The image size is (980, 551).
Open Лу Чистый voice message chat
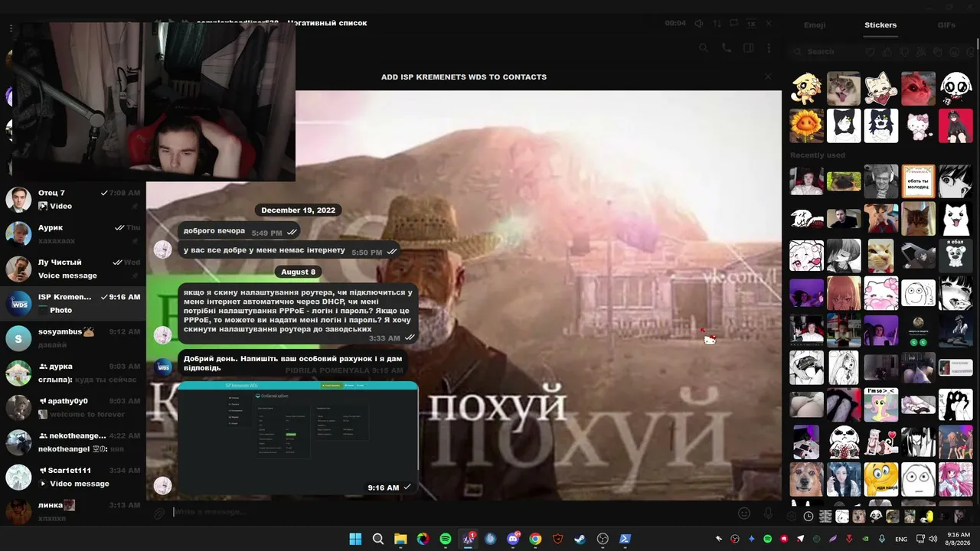click(x=73, y=269)
